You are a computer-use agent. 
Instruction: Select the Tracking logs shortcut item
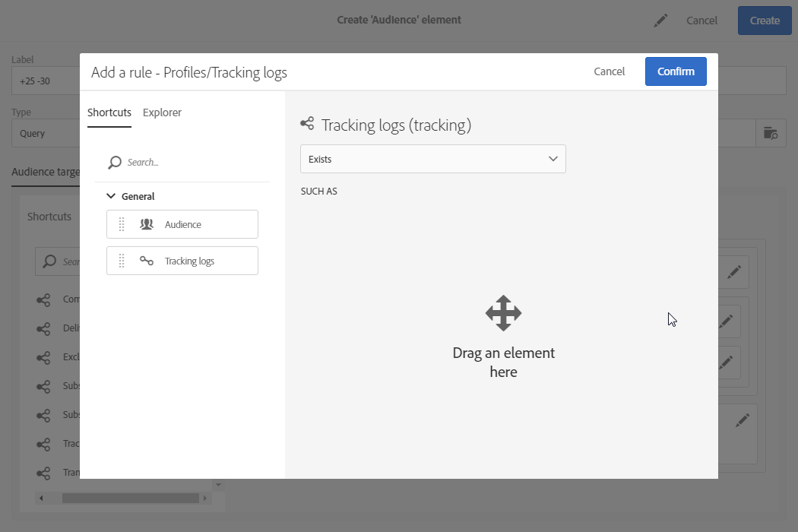point(182,261)
